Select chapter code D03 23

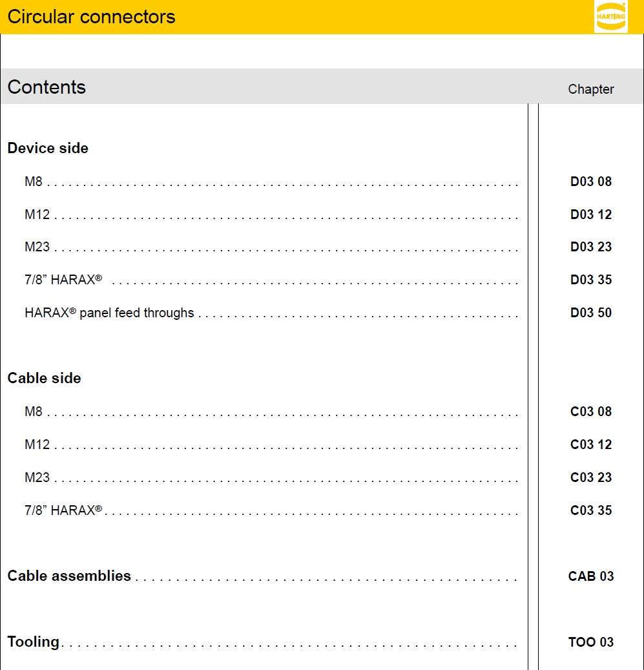click(x=591, y=247)
